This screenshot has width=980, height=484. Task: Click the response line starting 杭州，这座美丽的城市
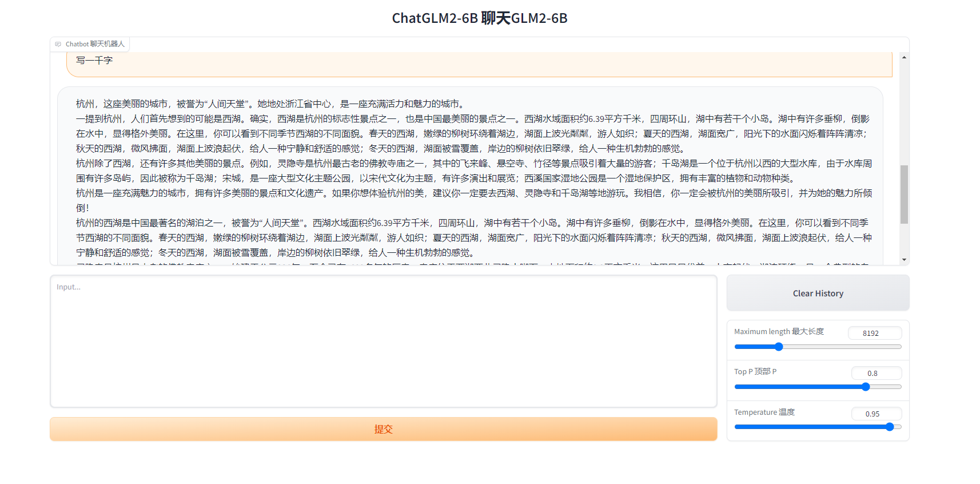tap(271, 104)
